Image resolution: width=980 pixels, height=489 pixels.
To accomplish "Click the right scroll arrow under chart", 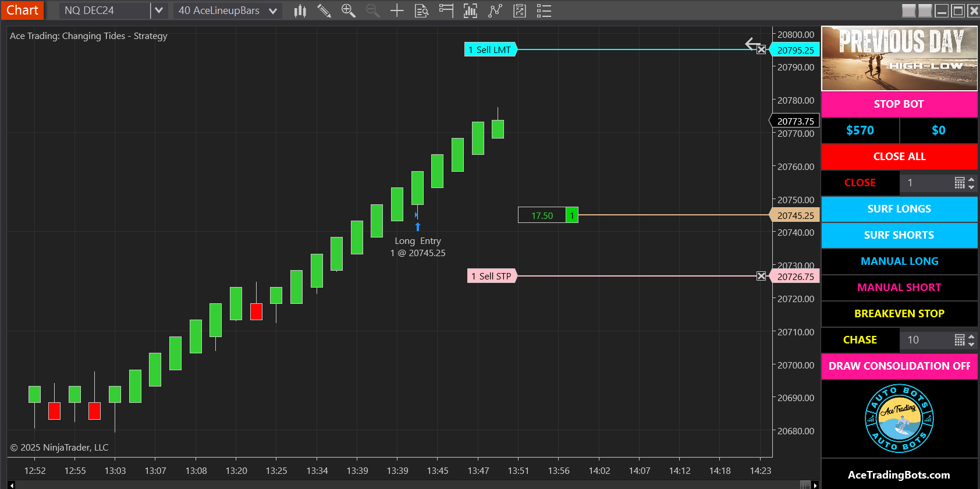I will 815,485.
